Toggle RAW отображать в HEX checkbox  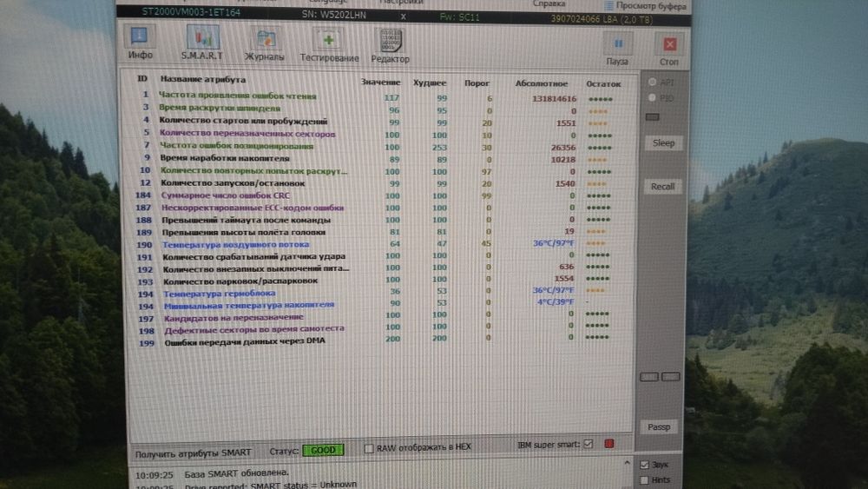pos(369,447)
